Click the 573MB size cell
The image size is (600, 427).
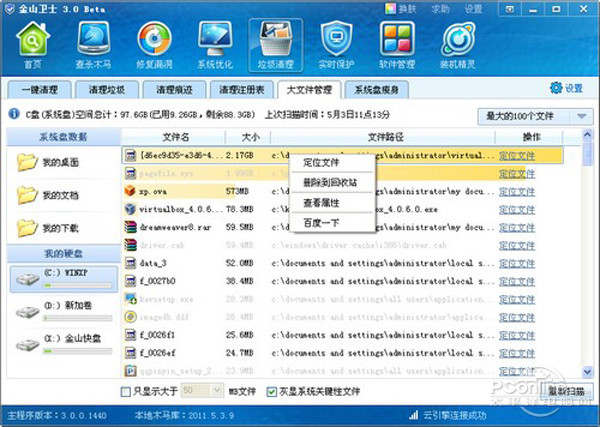[x=237, y=191]
